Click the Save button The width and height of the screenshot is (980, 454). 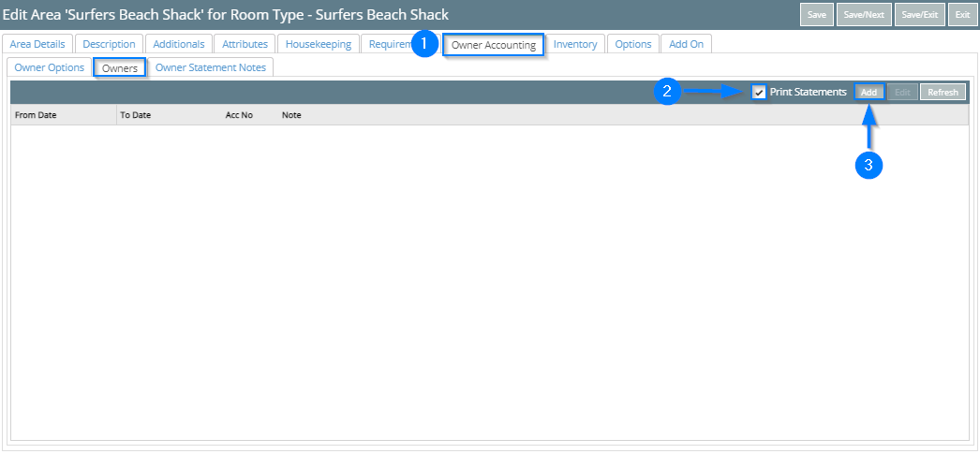(x=816, y=15)
